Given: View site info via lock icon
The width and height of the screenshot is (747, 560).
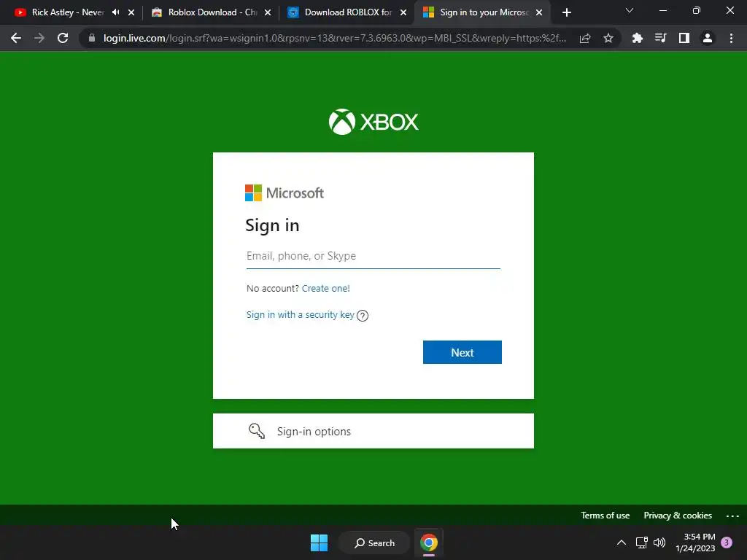Looking at the screenshot, I should 92,38.
